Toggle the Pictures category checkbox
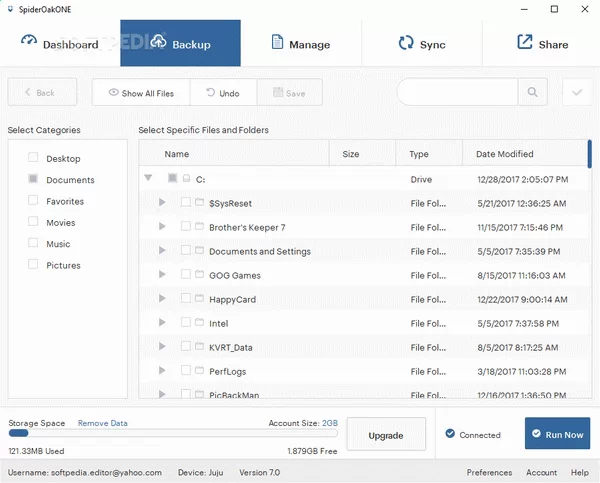The width and height of the screenshot is (600, 483). (x=33, y=265)
